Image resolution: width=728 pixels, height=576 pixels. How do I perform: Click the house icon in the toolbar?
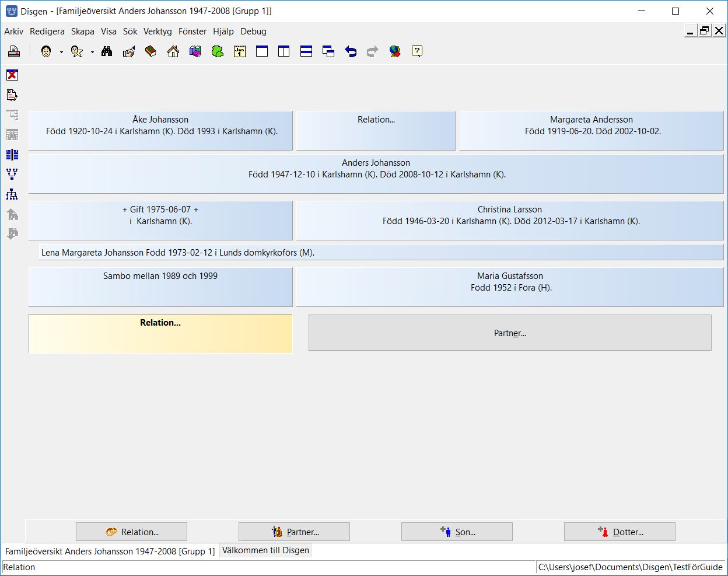tap(173, 51)
